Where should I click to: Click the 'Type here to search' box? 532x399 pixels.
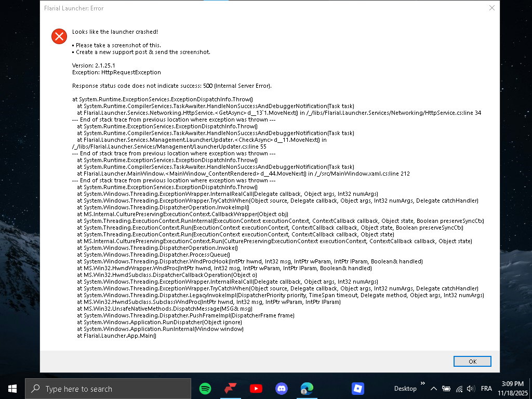(x=108, y=389)
